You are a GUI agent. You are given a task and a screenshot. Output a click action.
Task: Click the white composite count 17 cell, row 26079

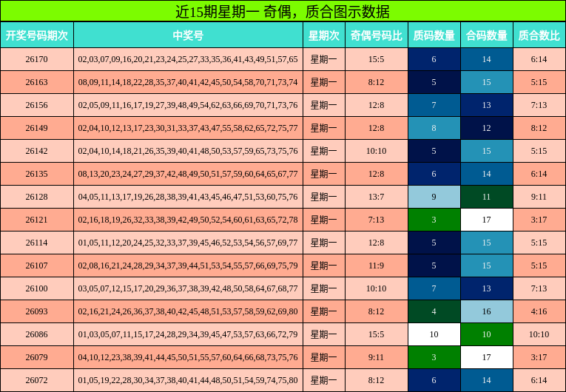pyautogui.click(x=487, y=357)
